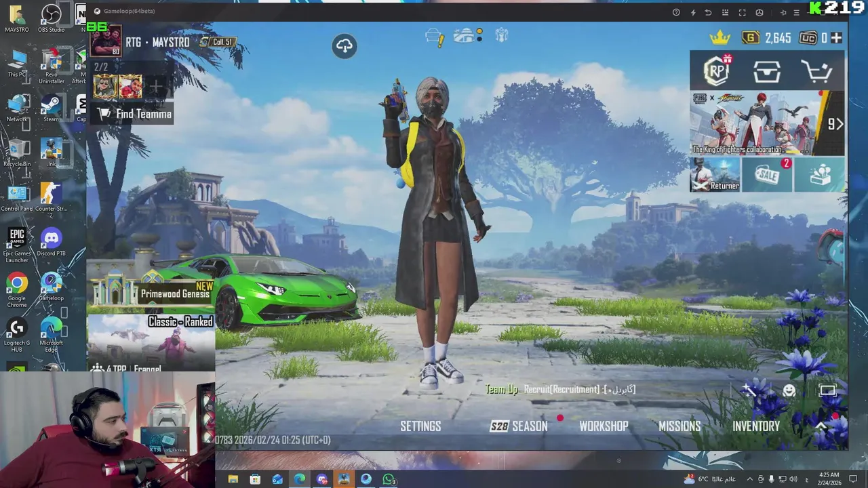Expand the bottom menu up arrow
The height and width of the screenshot is (488, 868).
[821, 426]
